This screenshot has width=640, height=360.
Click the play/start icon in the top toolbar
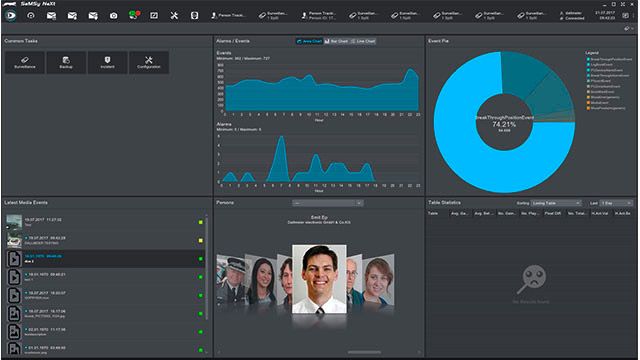11,16
